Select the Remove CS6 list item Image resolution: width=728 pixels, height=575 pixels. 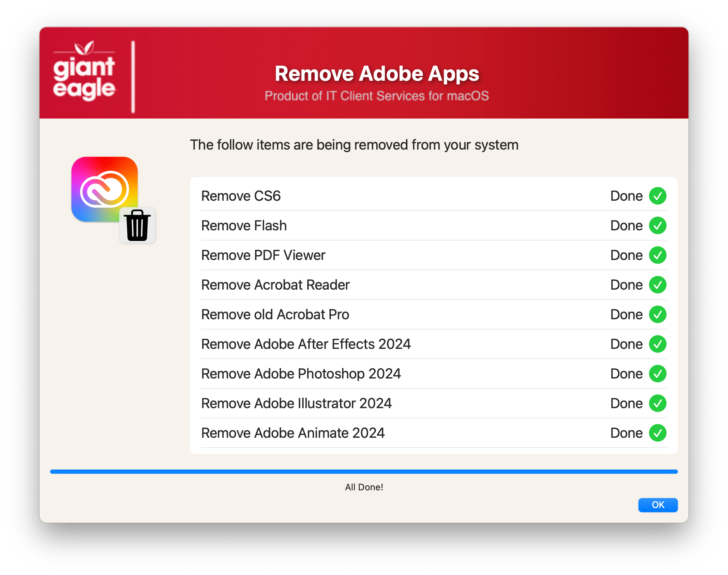click(x=433, y=196)
